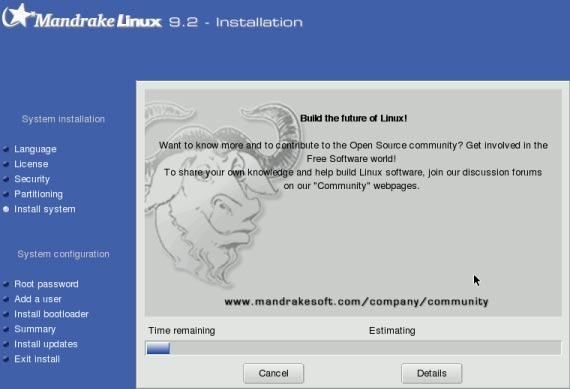Click the bullet beside License step
Image resolution: width=570 pixels, height=389 pixels.
pyautogui.click(x=6, y=164)
